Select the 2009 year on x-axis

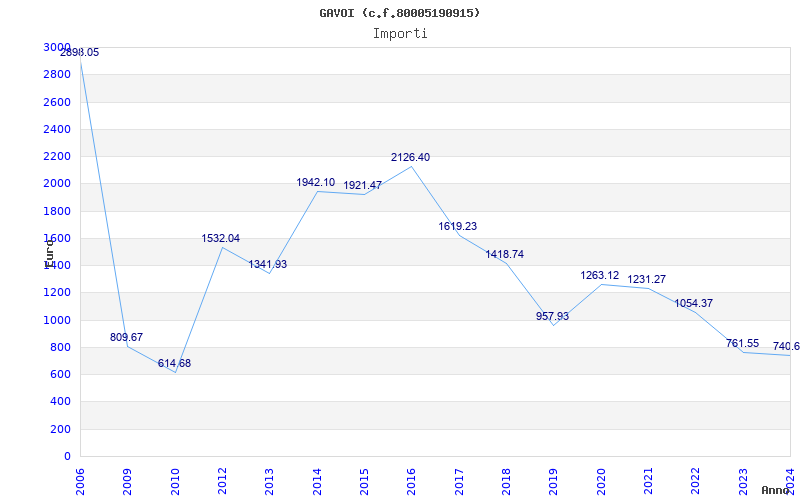pos(128,482)
